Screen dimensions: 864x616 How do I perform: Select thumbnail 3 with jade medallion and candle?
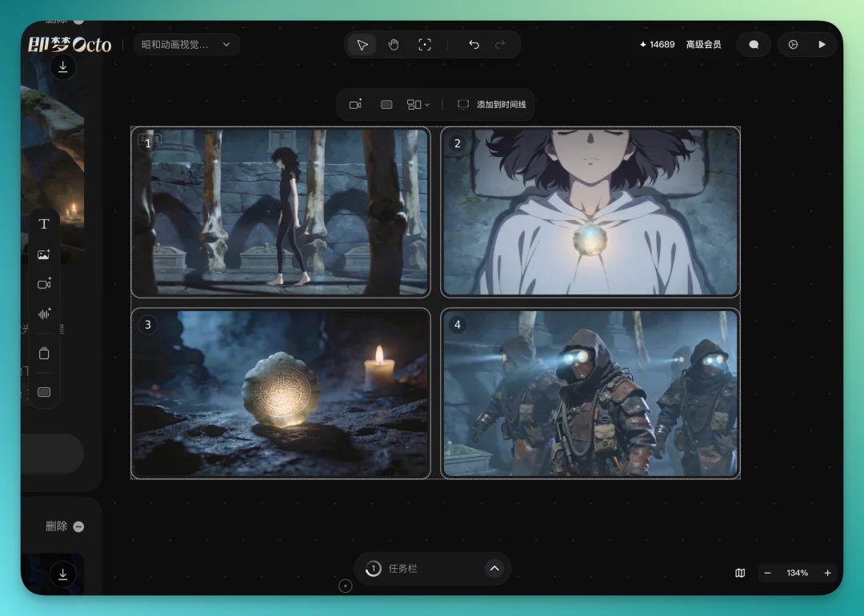(281, 394)
